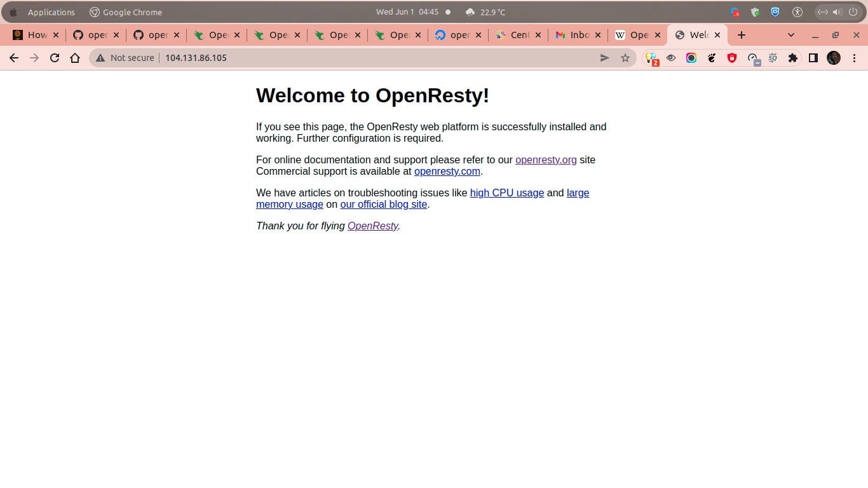Open the Chrome profile avatar
This screenshot has width=868, height=488.
[x=834, y=58]
